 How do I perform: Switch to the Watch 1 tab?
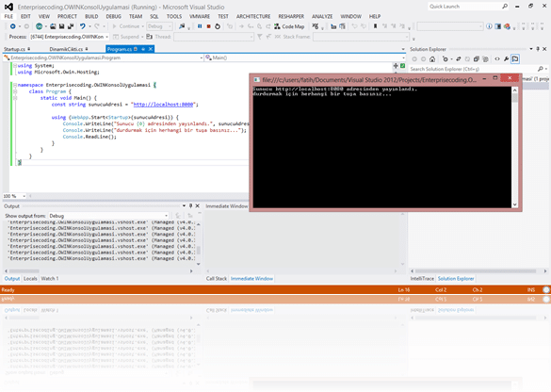[50, 278]
